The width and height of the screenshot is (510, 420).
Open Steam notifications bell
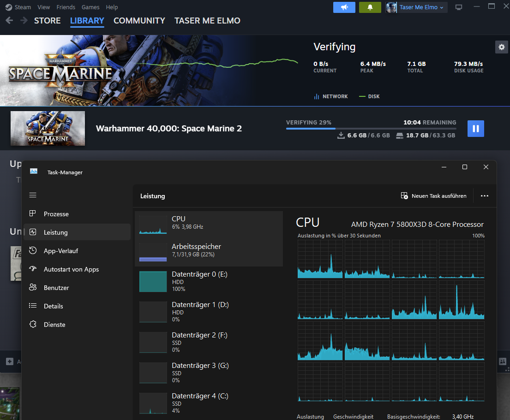click(x=370, y=7)
